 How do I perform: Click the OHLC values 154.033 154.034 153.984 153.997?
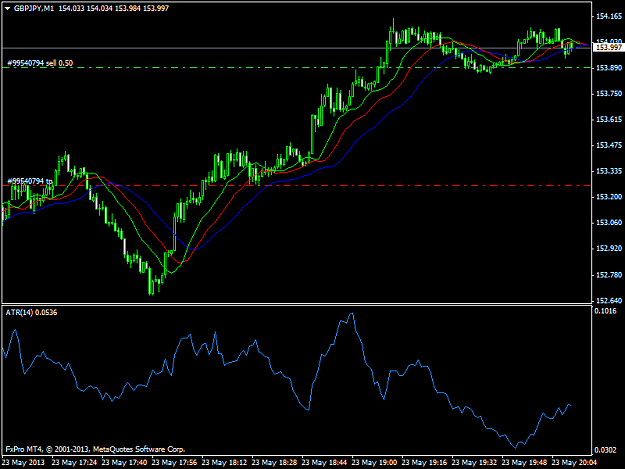click(114, 8)
